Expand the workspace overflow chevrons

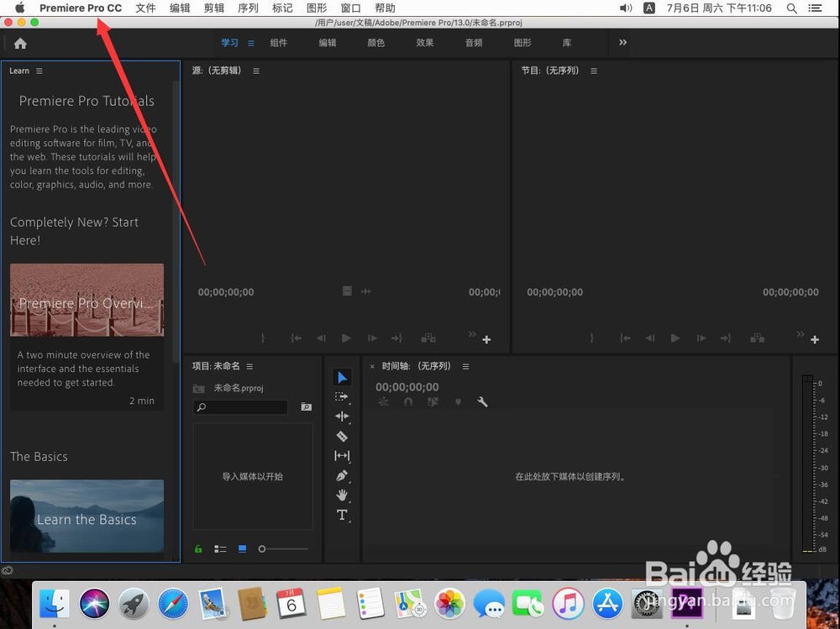coord(622,42)
